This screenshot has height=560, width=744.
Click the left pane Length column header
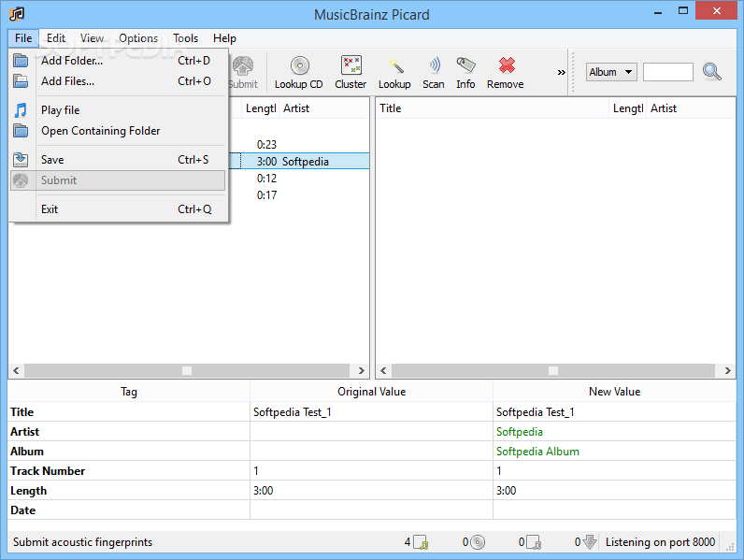click(x=261, y=108)
